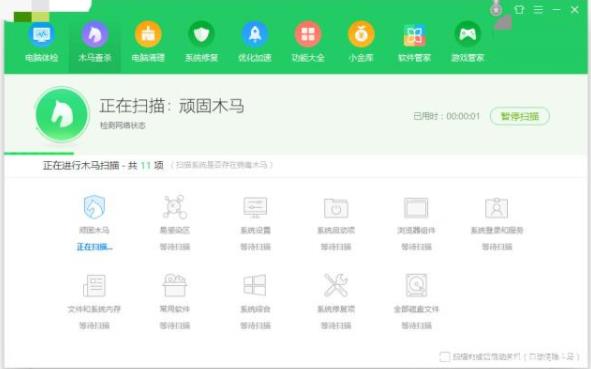This screenshot has height=369, width=591.
Task: Click the blue 正在扫描... status text
Action: click(95, 247)
